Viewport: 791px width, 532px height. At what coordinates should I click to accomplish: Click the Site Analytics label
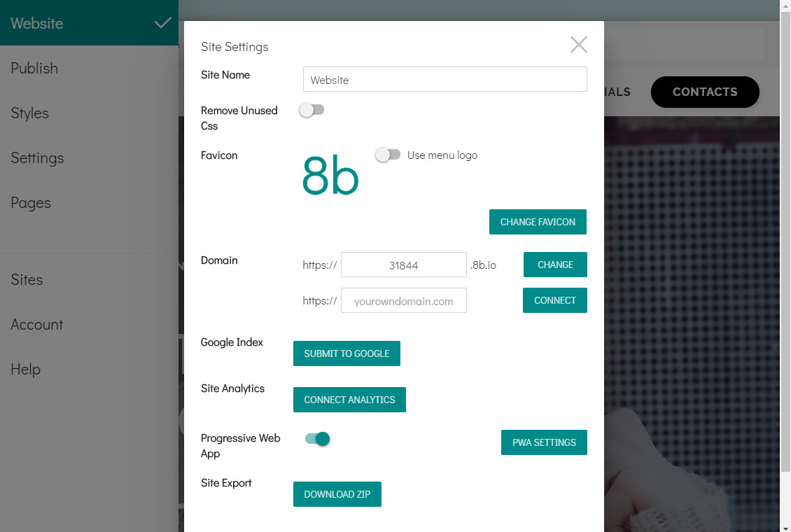[232, 388]
